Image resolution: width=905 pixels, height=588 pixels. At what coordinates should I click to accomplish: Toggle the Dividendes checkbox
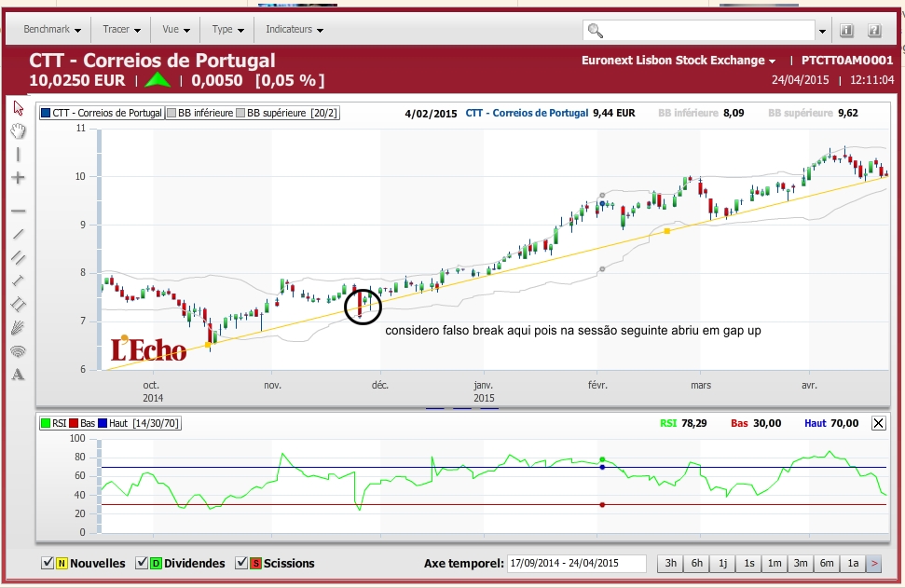pos(142,563)
